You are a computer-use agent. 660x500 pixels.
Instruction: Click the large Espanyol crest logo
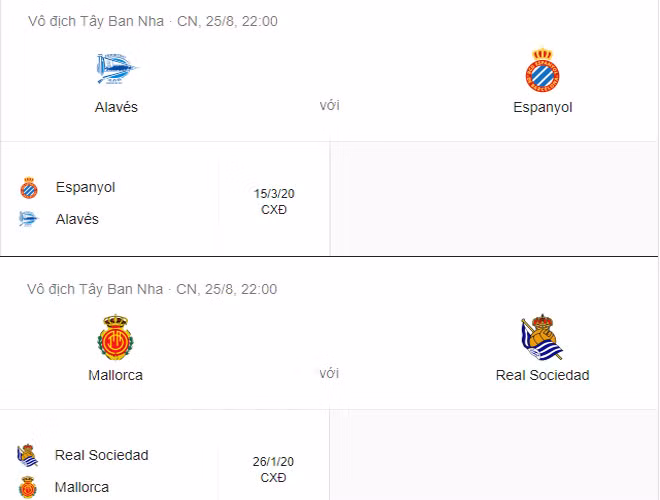click(x=542, y=70)
